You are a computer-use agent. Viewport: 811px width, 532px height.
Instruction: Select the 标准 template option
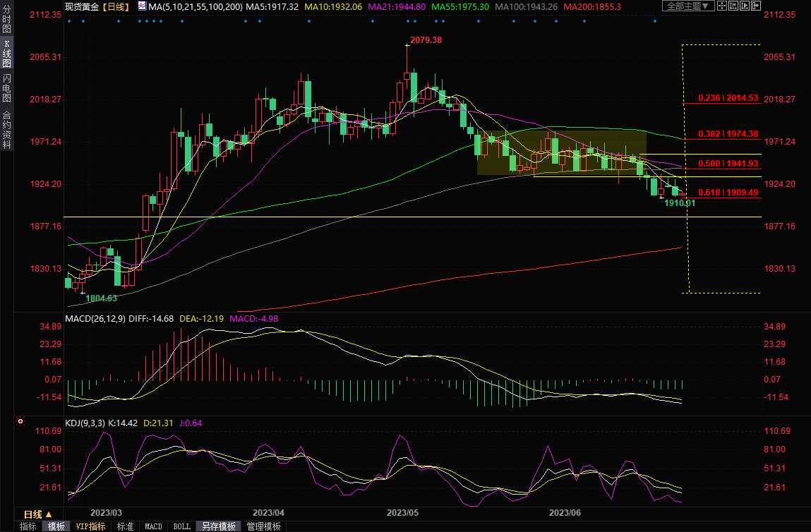coord(125,526)
